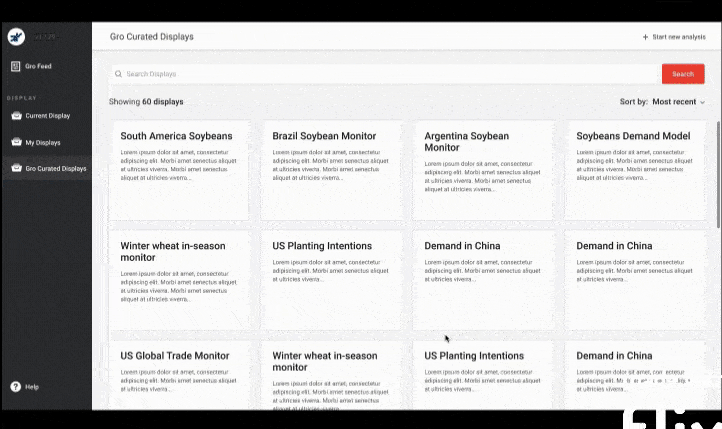Click the Sort by chevron arrow
The image size is (722, 429).
point(702,102)
